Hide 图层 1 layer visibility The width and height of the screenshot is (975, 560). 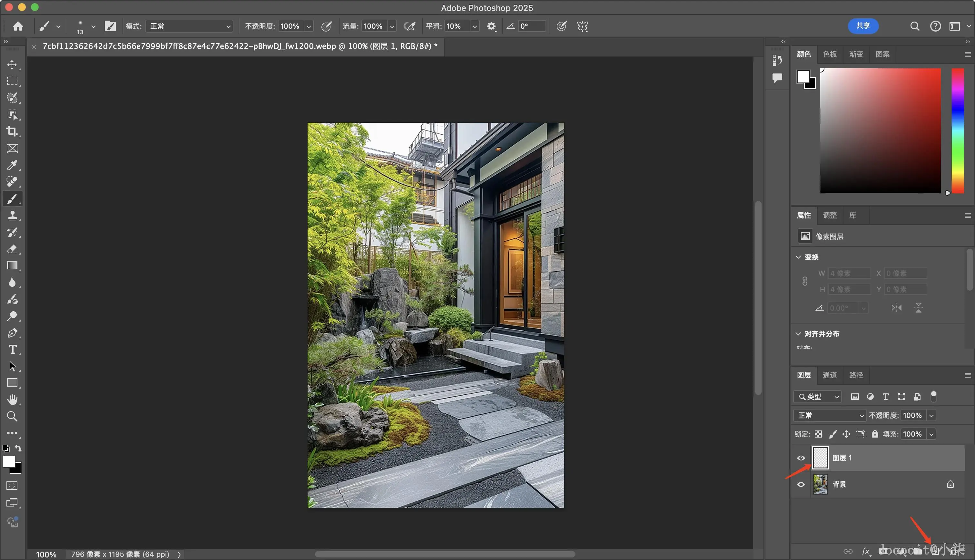(801, 458)
